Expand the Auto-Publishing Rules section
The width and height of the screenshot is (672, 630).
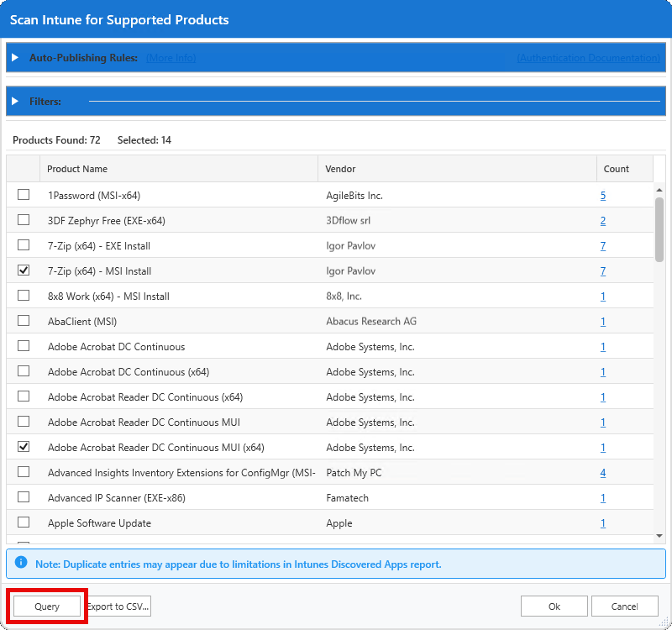15,57
